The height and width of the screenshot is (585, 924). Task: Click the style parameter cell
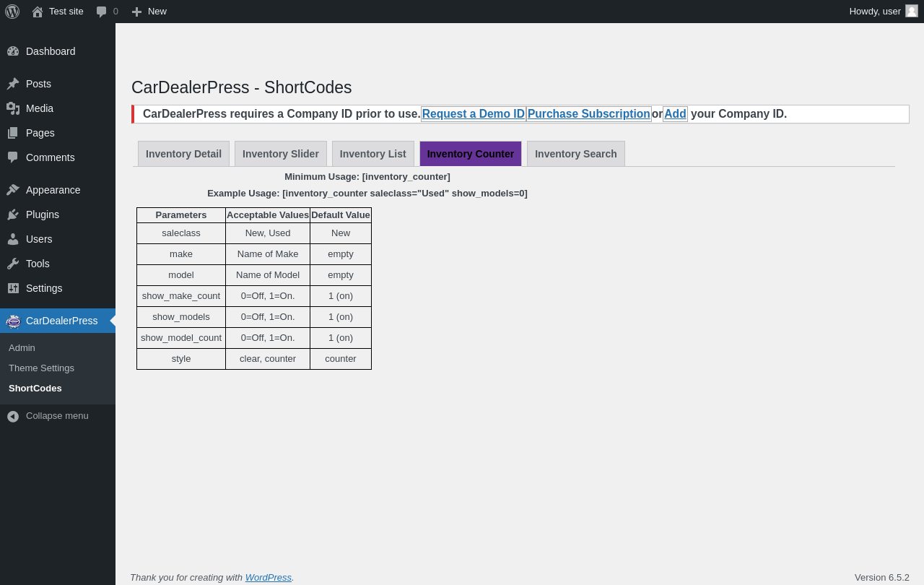[x=181, y=359]
